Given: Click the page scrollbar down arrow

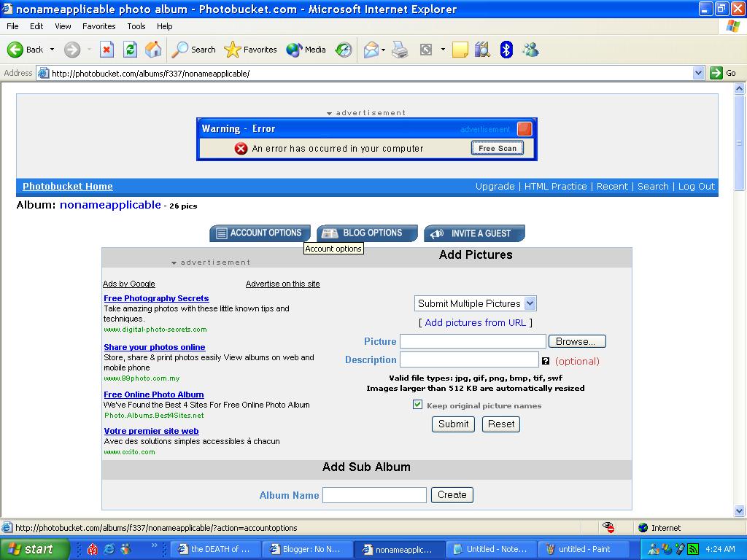Looking at the screenshot, I should coord(740,511).
